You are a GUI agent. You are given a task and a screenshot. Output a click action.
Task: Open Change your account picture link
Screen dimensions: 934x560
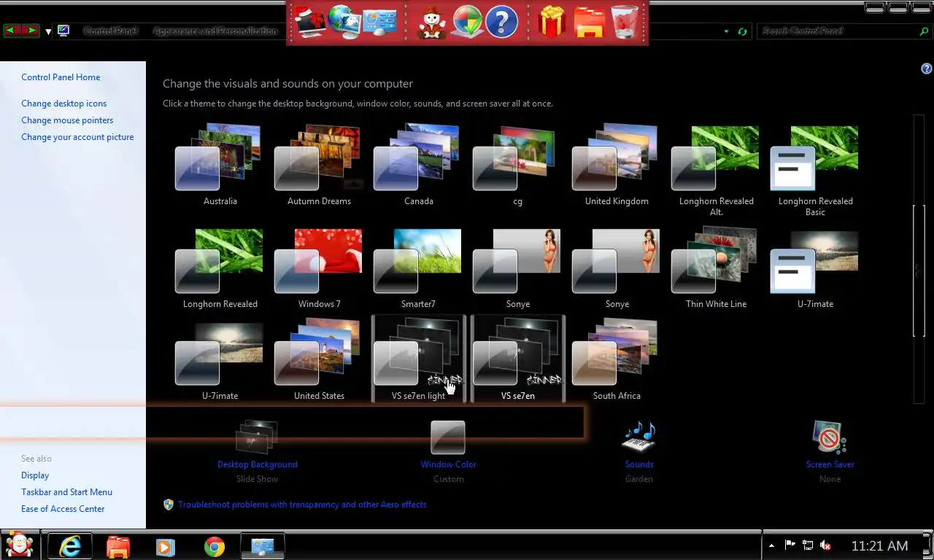[77, 137]
